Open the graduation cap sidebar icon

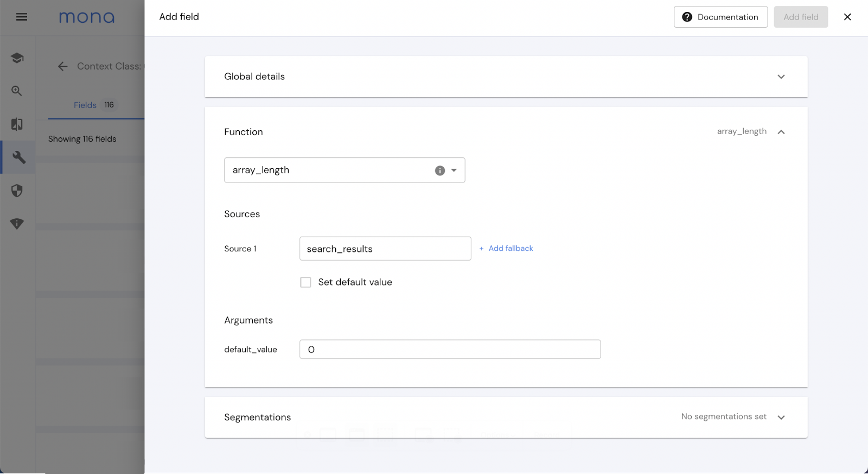point(17,58)
